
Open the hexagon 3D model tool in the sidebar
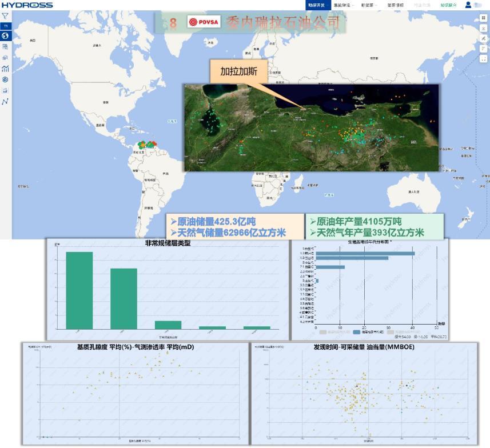(5, 78)
